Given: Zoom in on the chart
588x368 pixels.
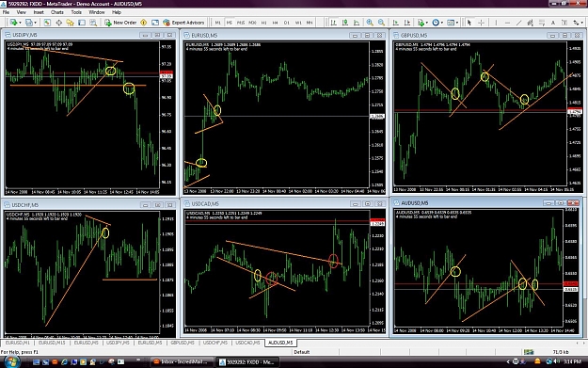Looking at the screenshot, I should (370, 23).
